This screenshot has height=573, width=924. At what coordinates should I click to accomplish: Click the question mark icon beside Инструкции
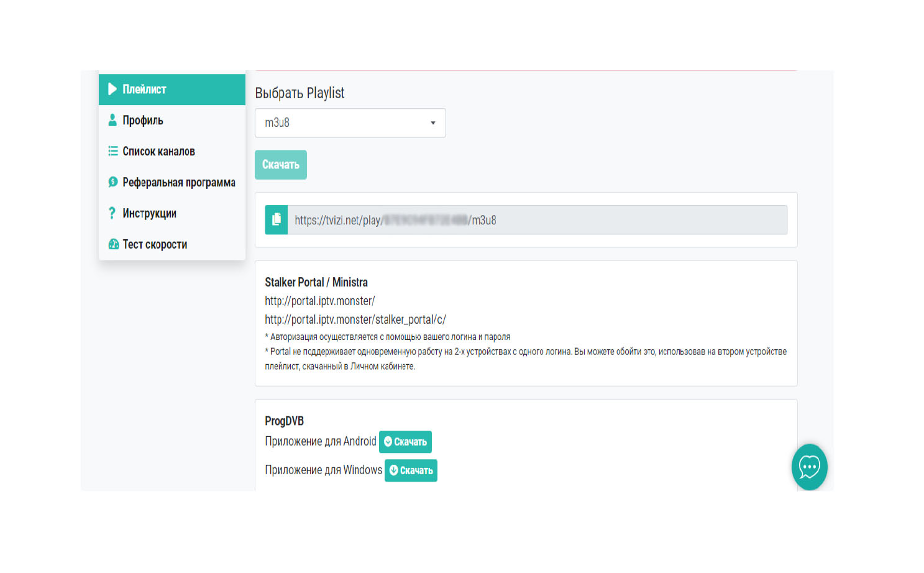[x=112, y=213]
